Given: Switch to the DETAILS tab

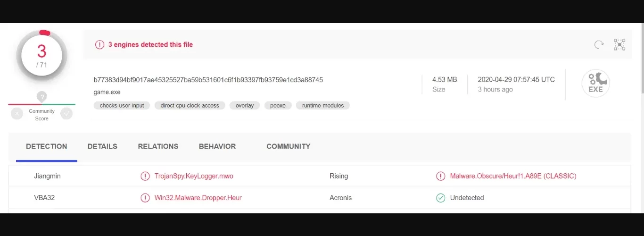Looking at the screenshot, I should point(102,146).
